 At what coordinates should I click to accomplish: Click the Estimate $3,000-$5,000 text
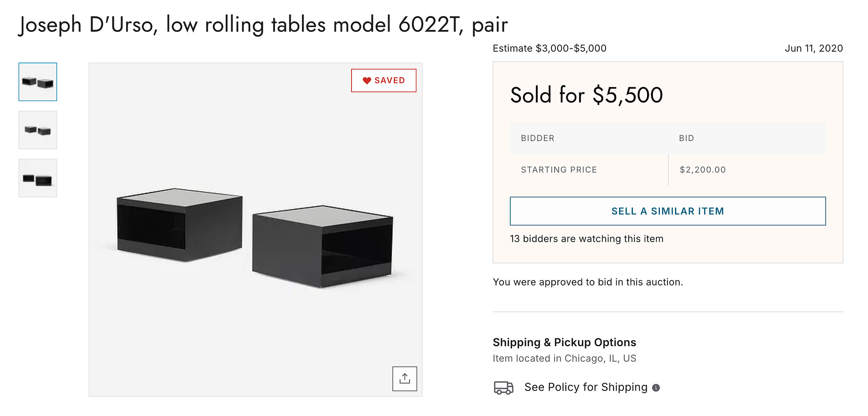click(549, 48)
